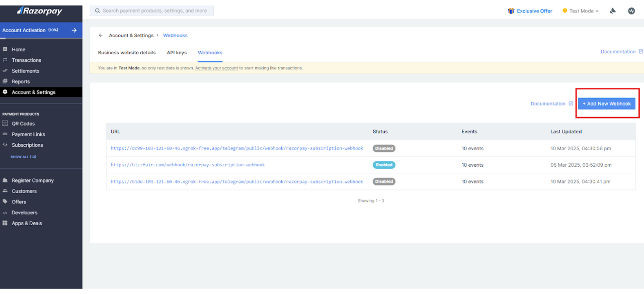Image resolution: width=644 pixels, height=294 pixels.
Task: Click the Settlements sidebar icon
Action: tap(5, 71)
